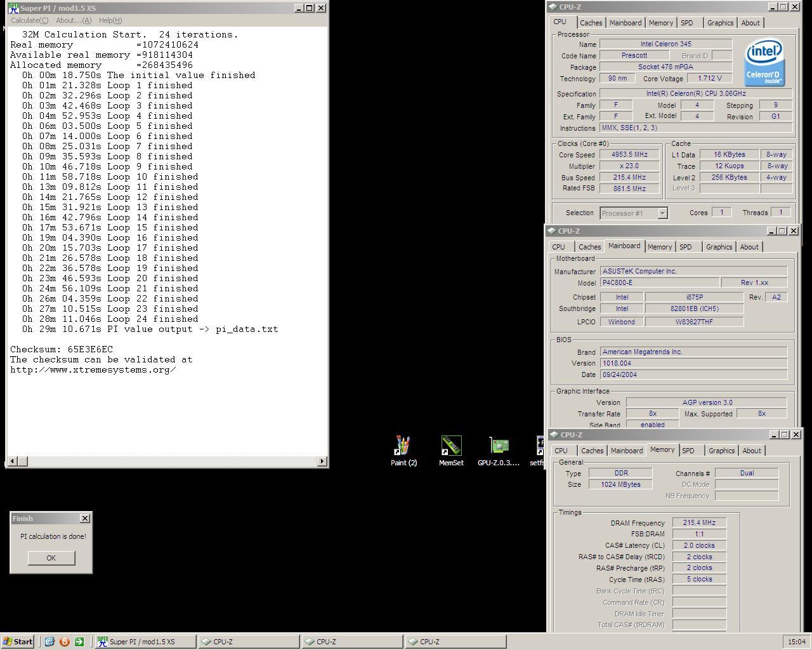The width and height of the screenshot is (812, 650).
Task: Open the Start menu
Action: (18, 642)
